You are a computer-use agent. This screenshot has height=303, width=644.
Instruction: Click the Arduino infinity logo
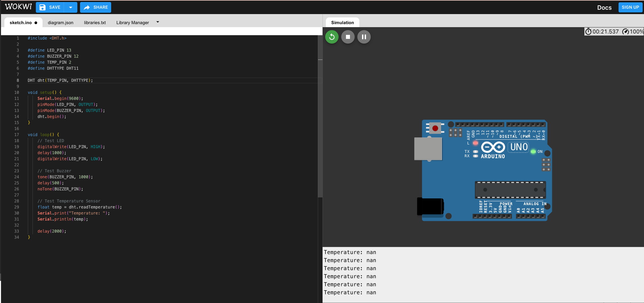tap(493, 147)
